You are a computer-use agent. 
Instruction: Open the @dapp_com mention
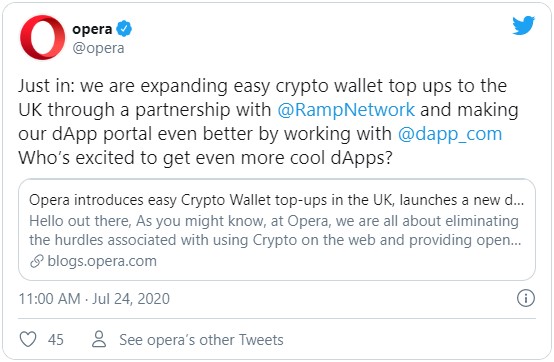(x=450, y=134)
